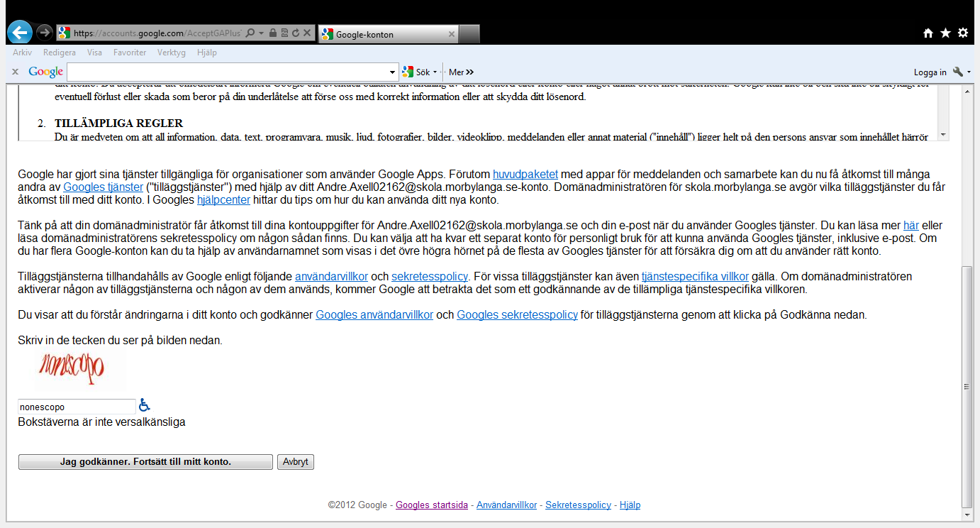
Task: Refresh the page via address bar icon
Action: [x=295, y=33]
